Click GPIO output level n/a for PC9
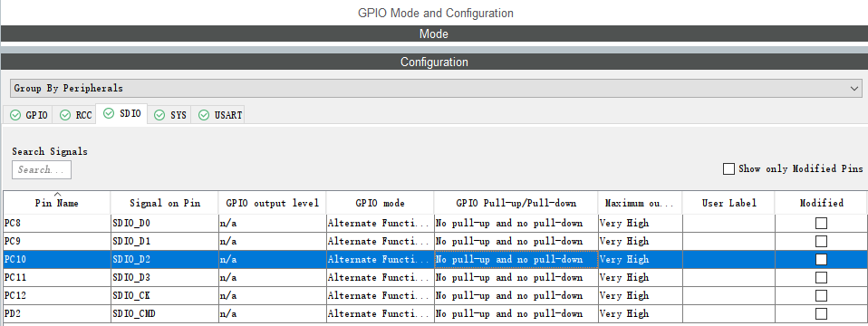 coord(273,241)
